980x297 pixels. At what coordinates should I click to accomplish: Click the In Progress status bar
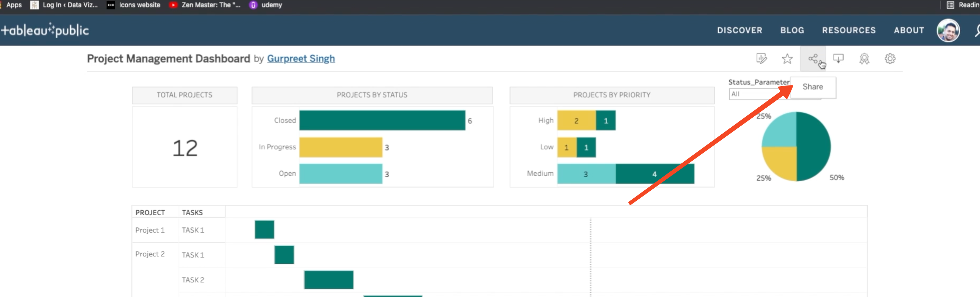pyautogui.click(x=341, y=147)
